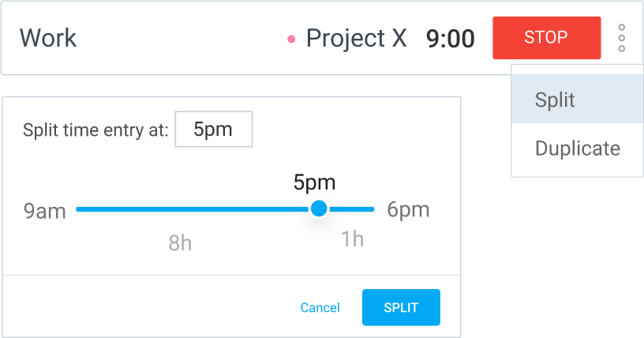This screenshot has height=338, width=644.
Task: Click the blue slider handle
Action: coord(319,208)
